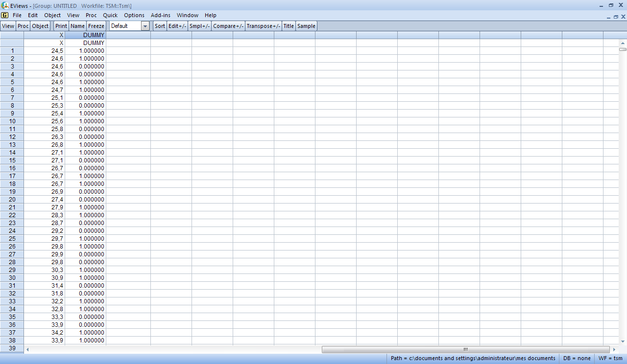Select the DUMMY column header
The width and height of the screenshot is (627, 364).
86,35
